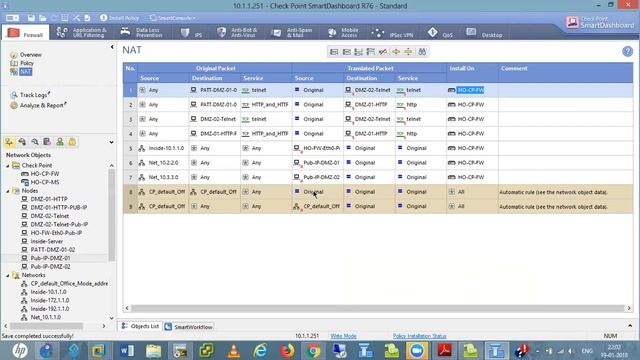
Task: Open the Anti-Bot & Anti-Virus tab
Action: click(x=237, y=33)
